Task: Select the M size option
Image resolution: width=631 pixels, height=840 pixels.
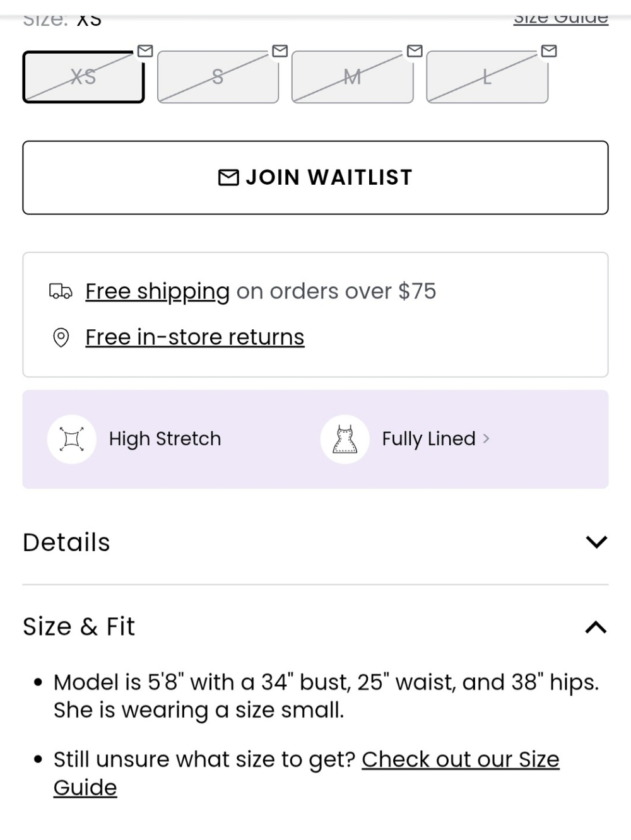Action: [x=352, y=77]
